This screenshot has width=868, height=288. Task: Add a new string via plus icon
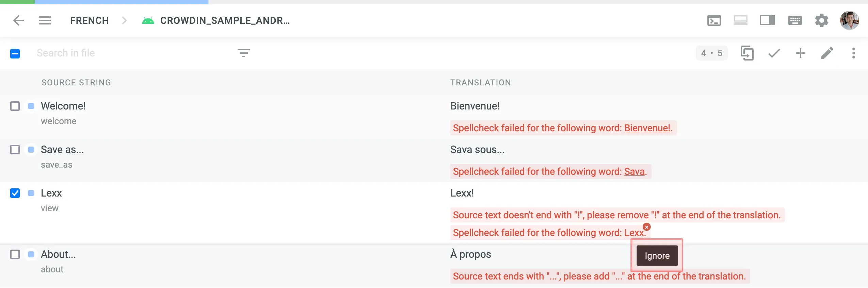tap(801, 53)
